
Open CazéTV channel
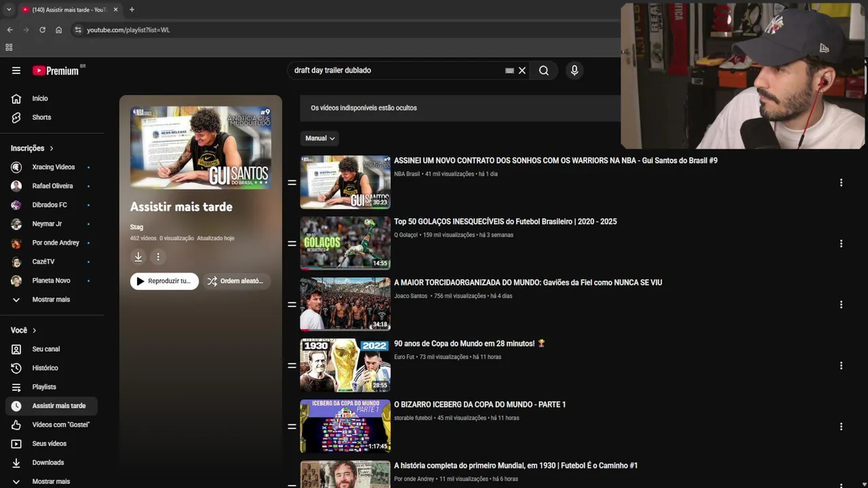pyautogui.click(x=52, y=262)
